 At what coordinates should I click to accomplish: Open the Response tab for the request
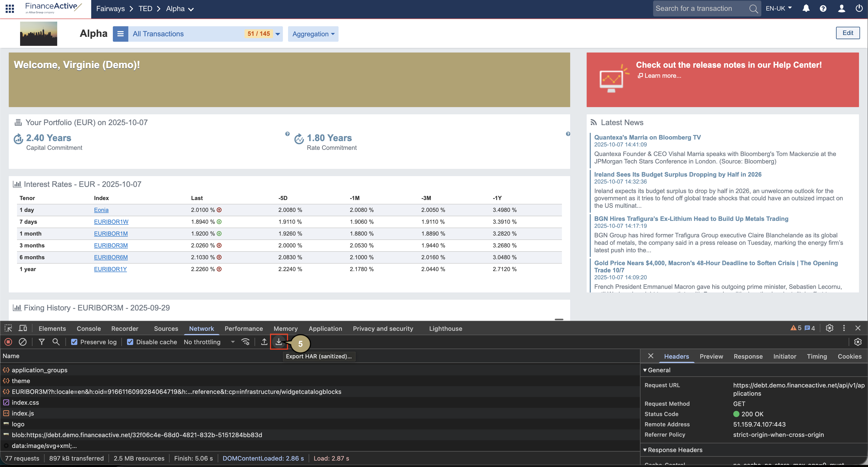(x=748, y=356)
